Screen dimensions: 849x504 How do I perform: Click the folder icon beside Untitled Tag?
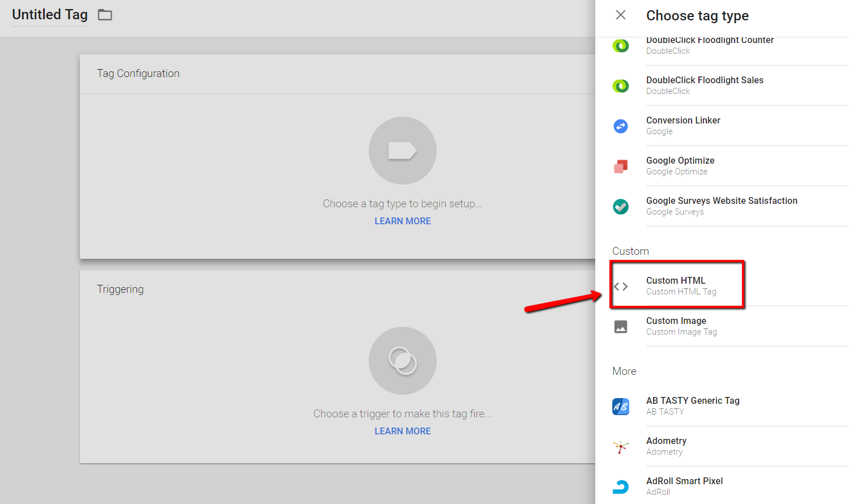coord(105,15)
